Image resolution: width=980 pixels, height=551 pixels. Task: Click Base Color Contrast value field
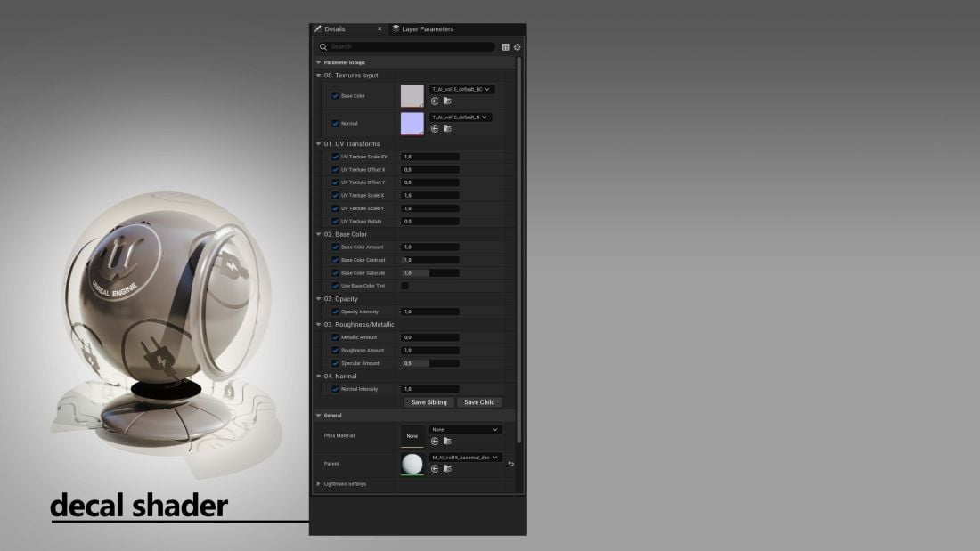coord(430,260)
